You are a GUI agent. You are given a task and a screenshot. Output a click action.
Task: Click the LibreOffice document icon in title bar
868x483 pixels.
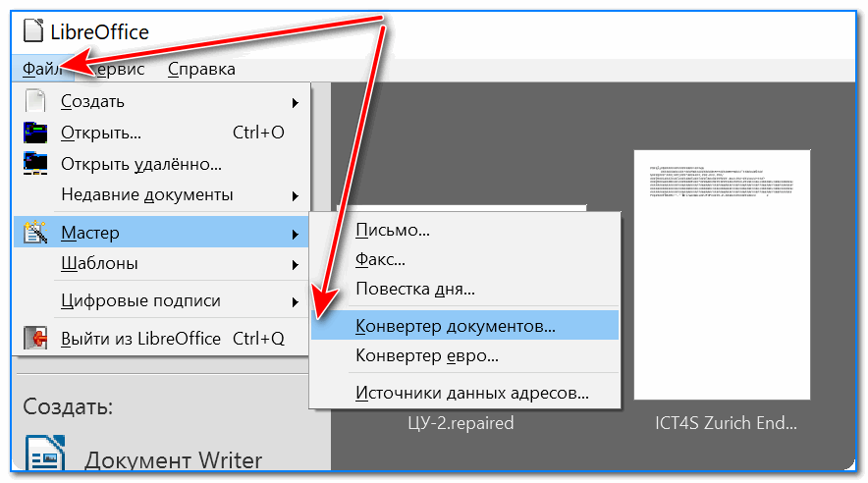(x=33, y=30)
